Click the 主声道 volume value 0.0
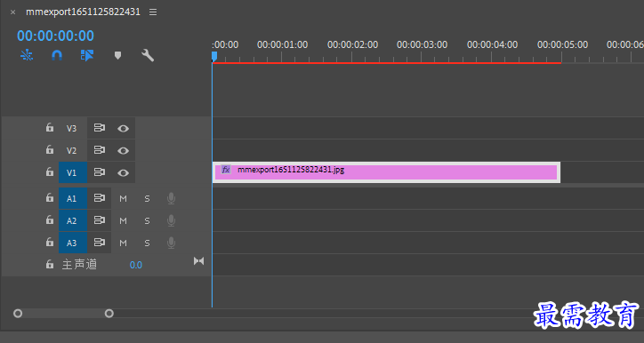Viewport: 644px width, 343px height. 136,265
